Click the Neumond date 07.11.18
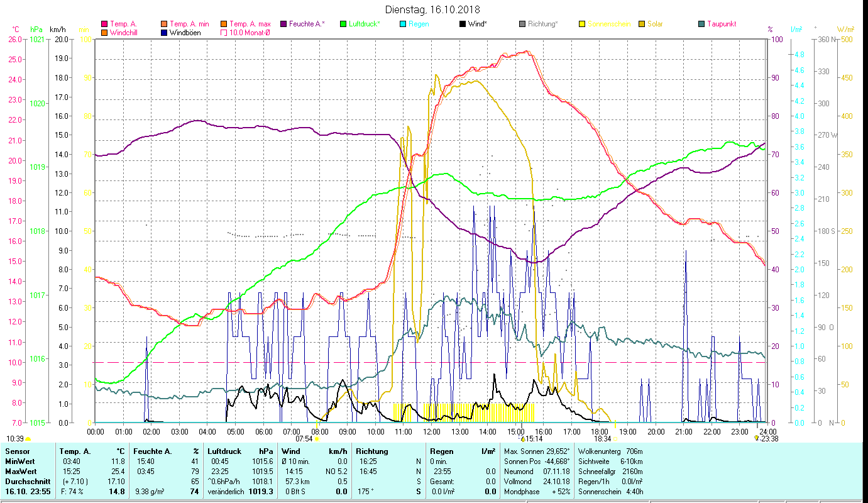Screen dimensions: 868x503 point(556,471)
